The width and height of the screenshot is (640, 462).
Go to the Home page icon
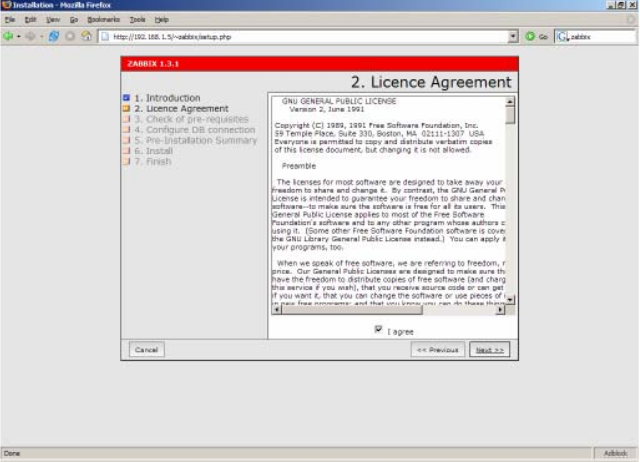(x=86, y=36)
